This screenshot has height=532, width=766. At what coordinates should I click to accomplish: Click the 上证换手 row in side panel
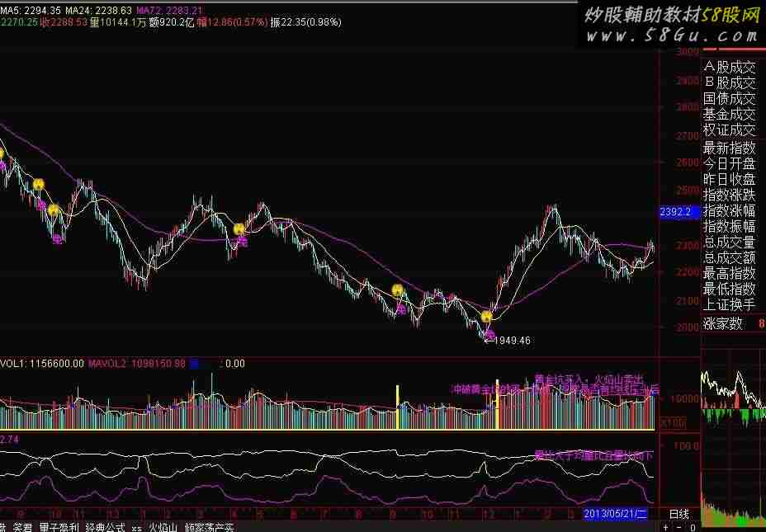pyautogui.click(x=730, y=304)
